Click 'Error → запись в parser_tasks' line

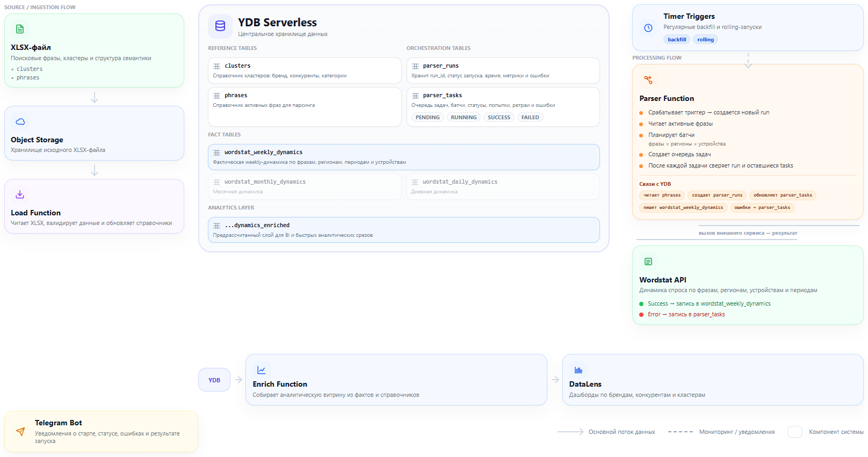pos(686,314)
